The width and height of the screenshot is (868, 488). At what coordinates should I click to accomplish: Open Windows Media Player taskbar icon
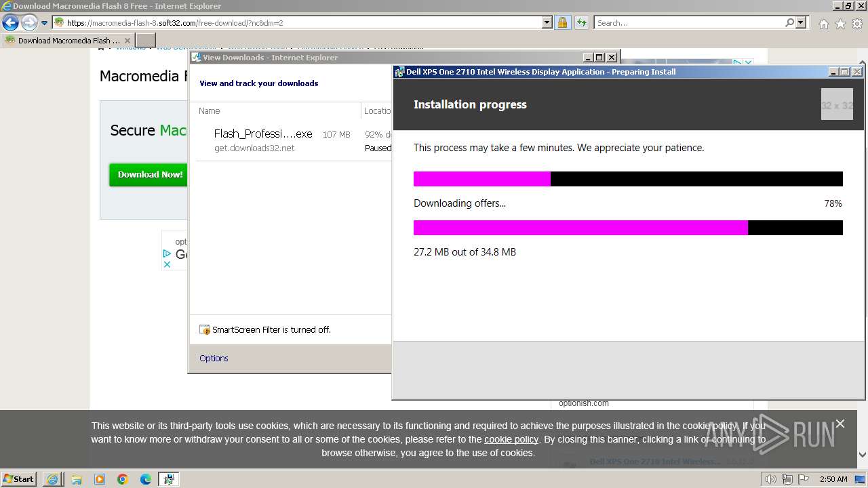point(100,479)
